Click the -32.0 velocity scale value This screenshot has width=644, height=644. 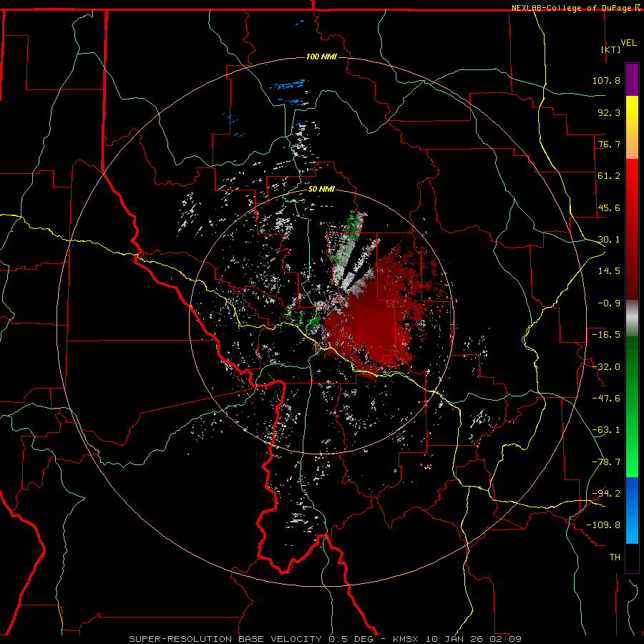(x=606, y=367)
